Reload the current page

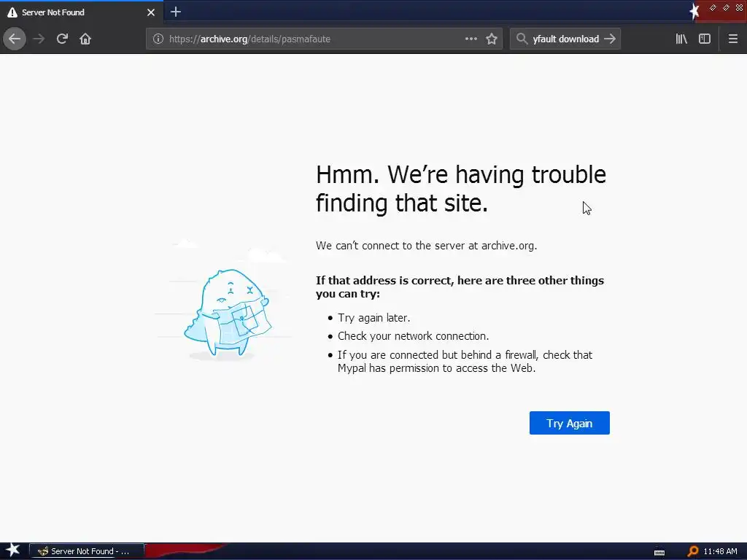click(62, 39)
